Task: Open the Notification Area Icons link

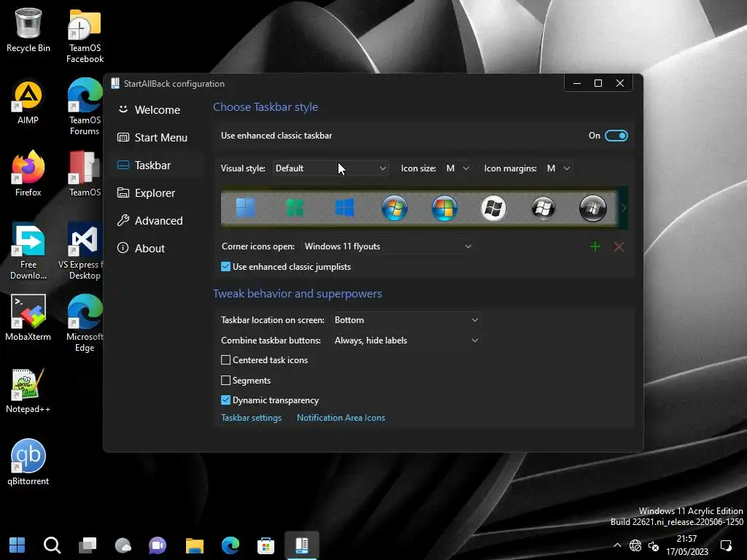Action: [341, 418]
